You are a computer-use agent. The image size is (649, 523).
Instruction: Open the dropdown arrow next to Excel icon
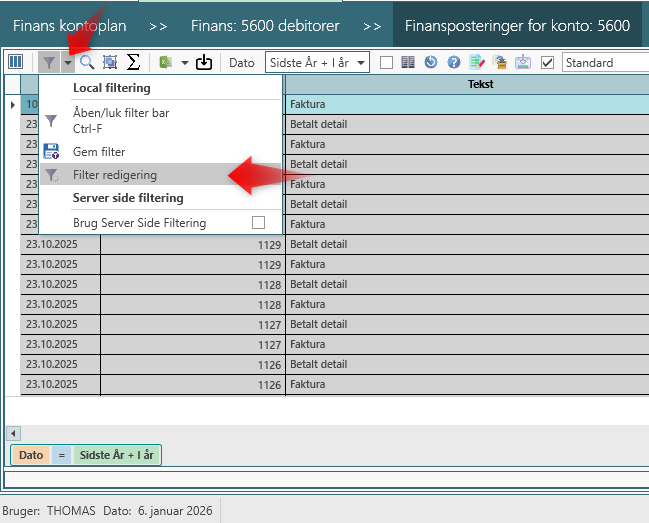click(184, 62)
